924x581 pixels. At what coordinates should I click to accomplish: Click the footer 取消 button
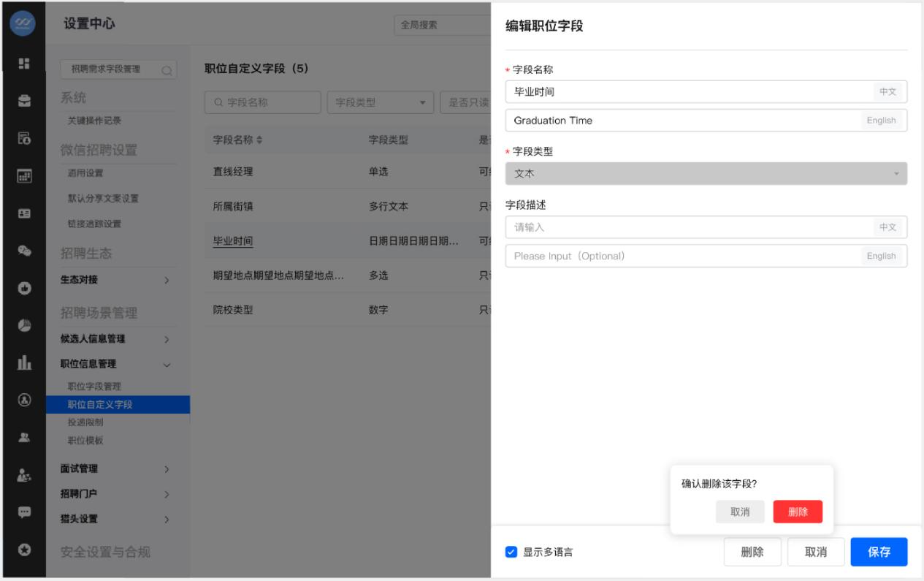pyautogui.click(x=816, y=552)
